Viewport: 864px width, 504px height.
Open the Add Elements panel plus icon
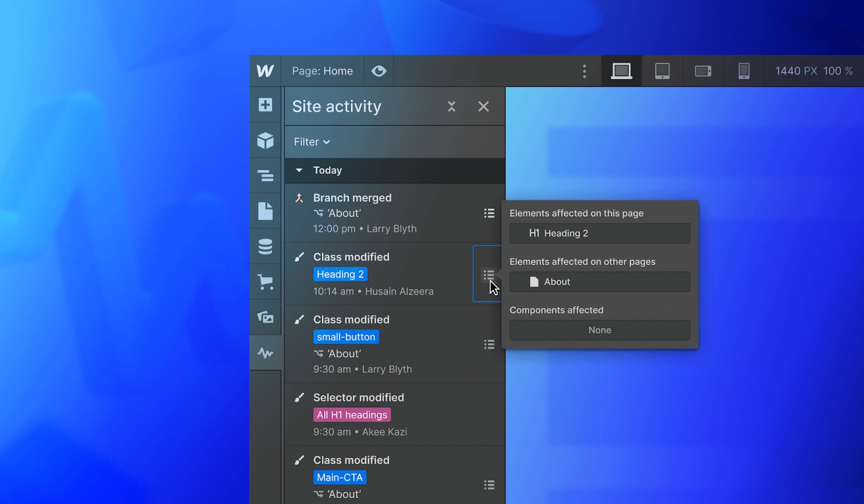coord(265,105)
